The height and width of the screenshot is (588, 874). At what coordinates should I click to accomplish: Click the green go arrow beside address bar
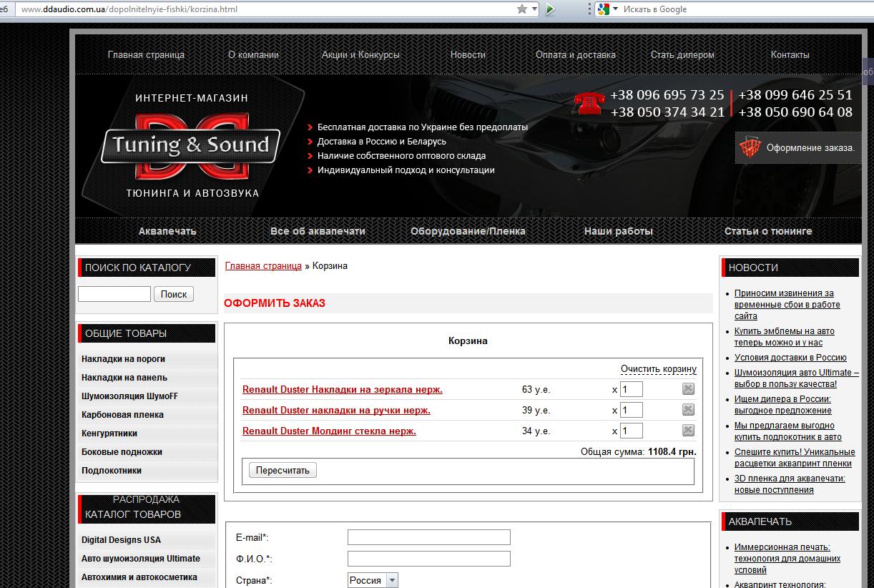[x=550, y=9]
